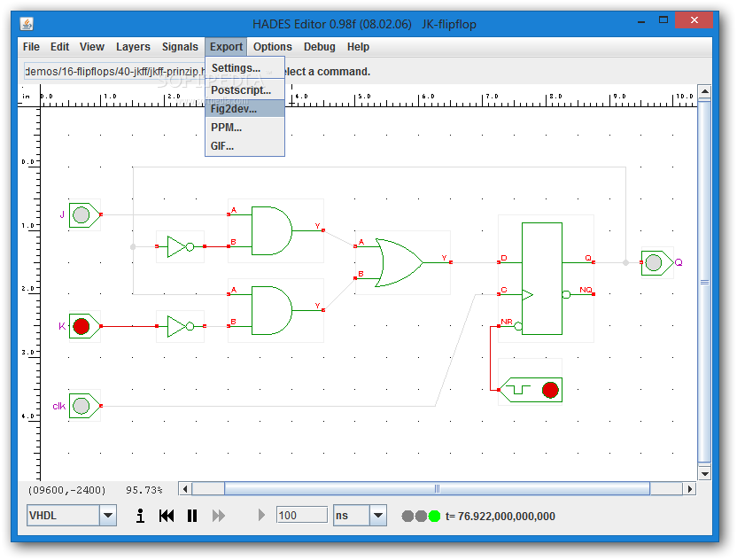Click the simulation time interval field
The width and height of the screenshot is (737, 560).
coord(302,516)
